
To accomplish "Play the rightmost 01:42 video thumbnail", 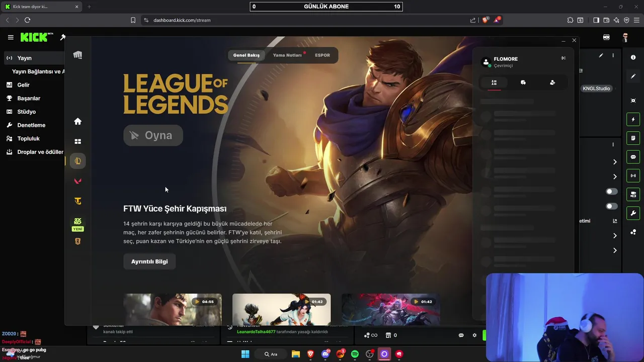I will [x=390, y=309].
